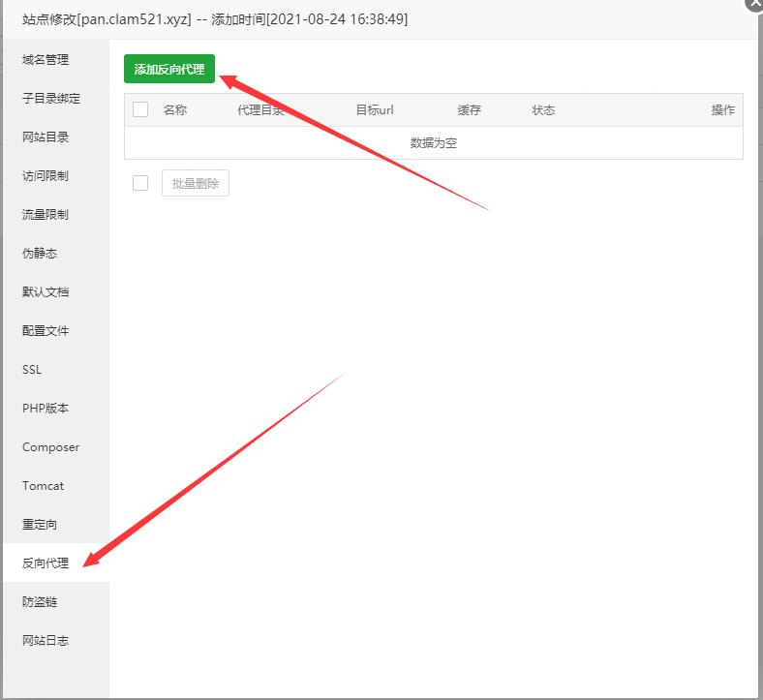Screen dimensions: 763x700
Task: Click the 操作 column header
Action: [x=723, y=110]
